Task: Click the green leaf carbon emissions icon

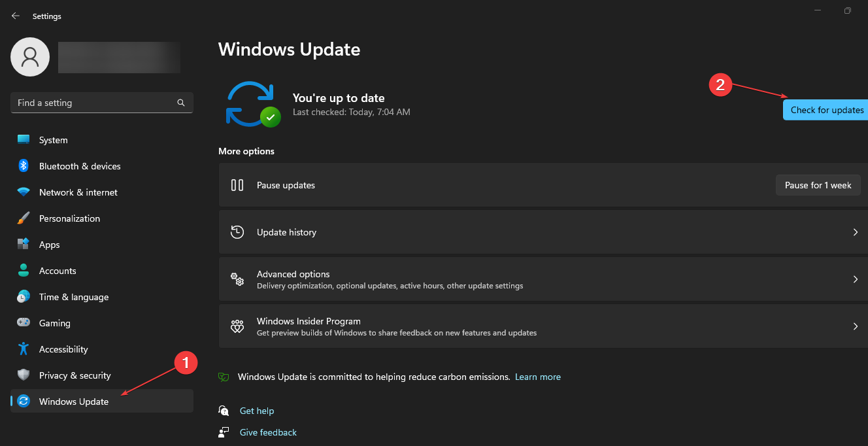Action: coord(223,377)
